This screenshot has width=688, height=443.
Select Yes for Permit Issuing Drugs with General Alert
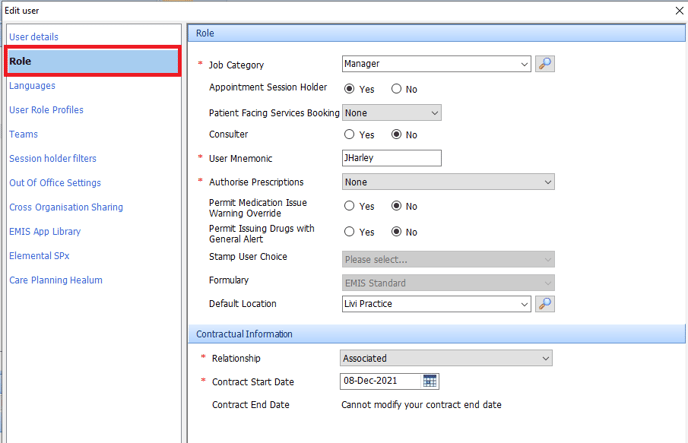(x=349, y=231)
